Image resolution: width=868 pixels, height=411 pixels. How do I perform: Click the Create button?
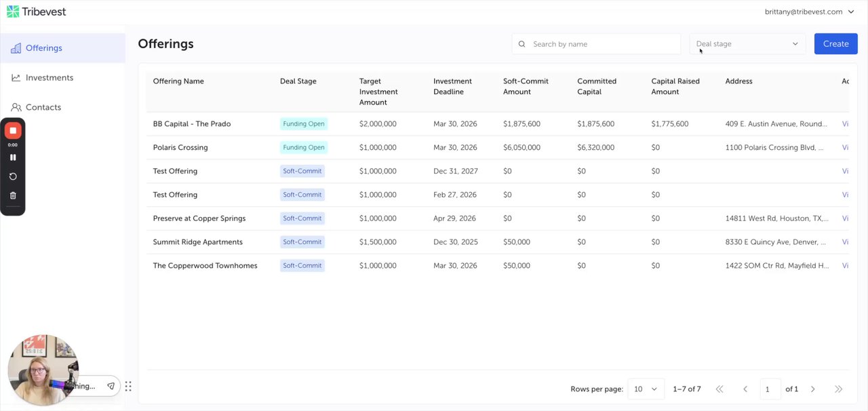click(x=835, y=44)
